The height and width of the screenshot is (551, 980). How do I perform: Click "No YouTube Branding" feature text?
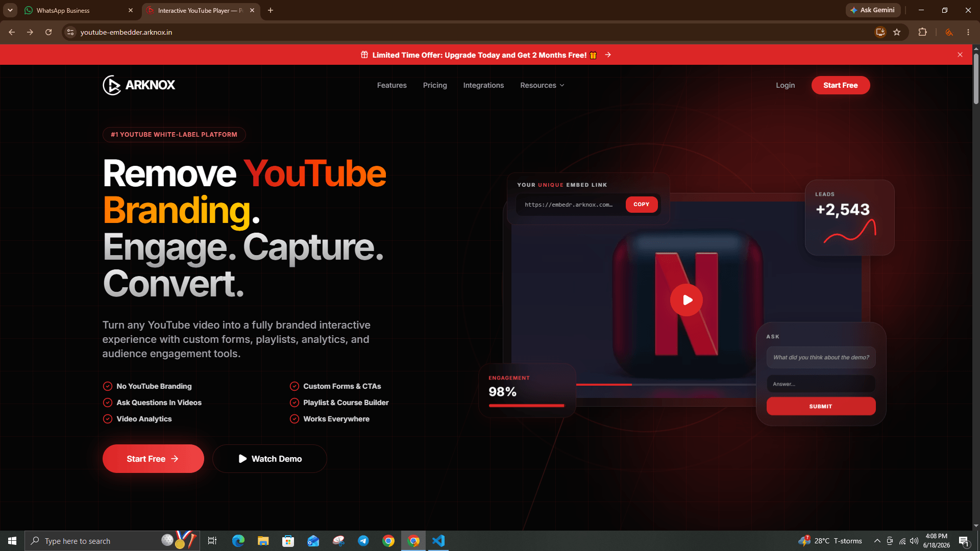point(154,386)
